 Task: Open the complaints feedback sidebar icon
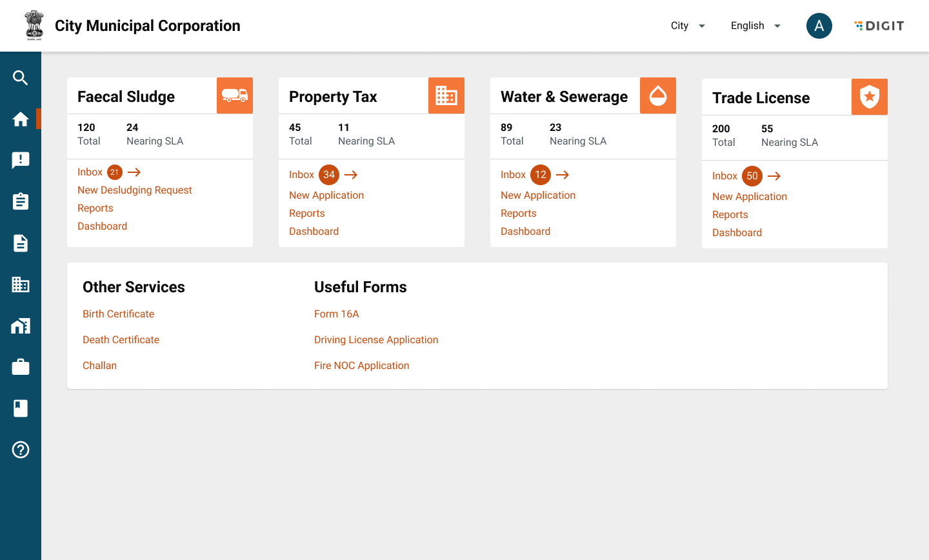[21, 161]
